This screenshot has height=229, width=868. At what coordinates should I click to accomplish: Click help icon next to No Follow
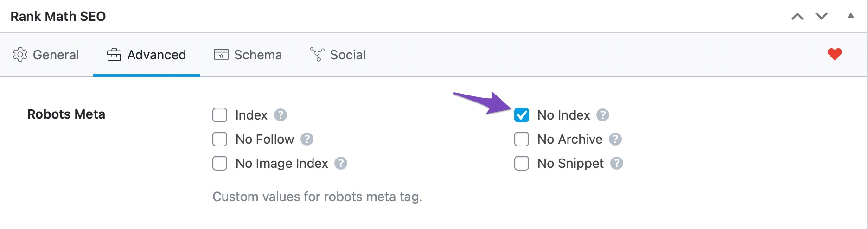(x=307, y=139)
